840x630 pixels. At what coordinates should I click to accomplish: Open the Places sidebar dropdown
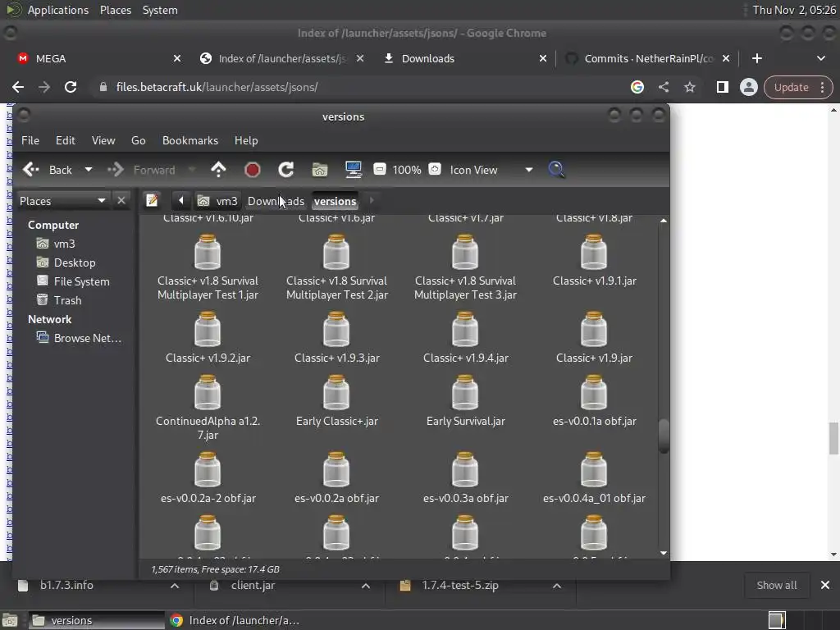pyautogui.click(x=62, y=201)
